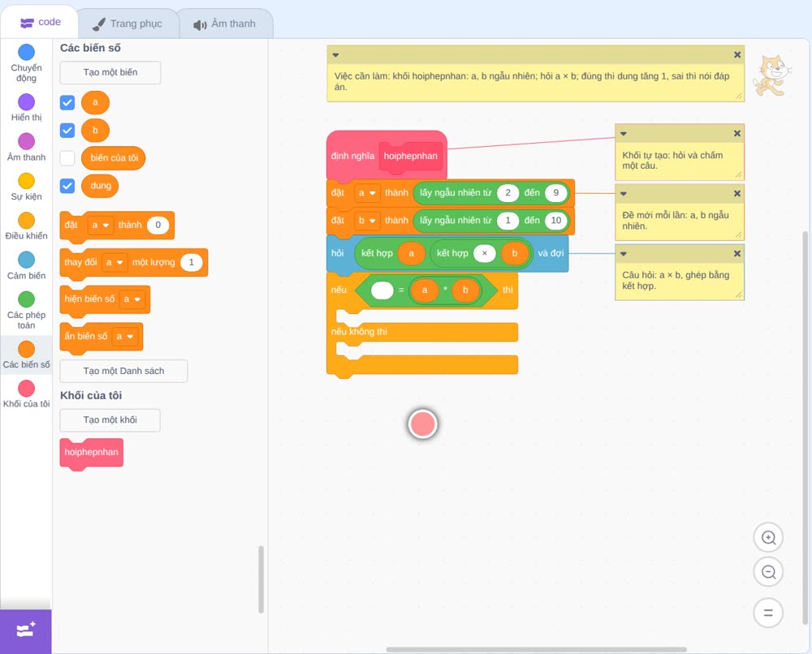This screenshot has height=654, width=812.
Task: Uncheck the variable a checkbox
Action: click(x=67, y=102)
